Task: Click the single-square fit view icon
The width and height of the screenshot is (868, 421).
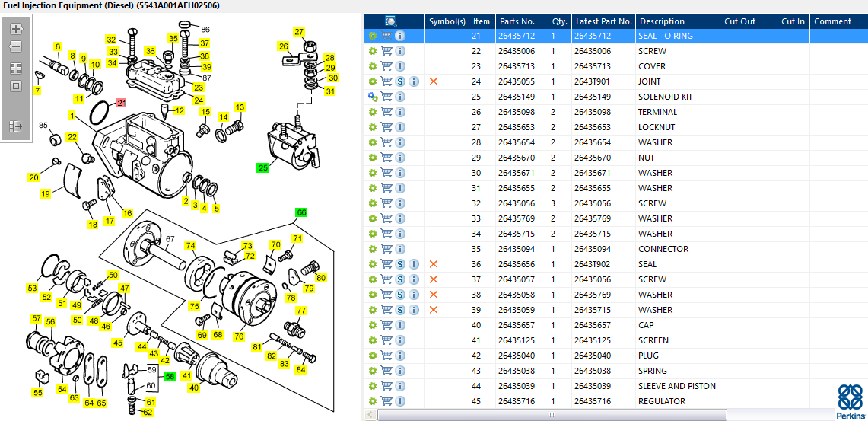Action: (16, 86)
